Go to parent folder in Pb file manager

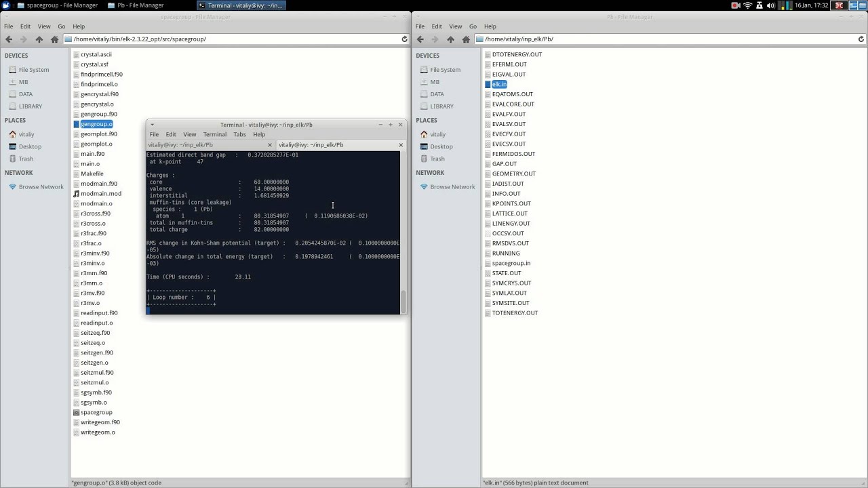[450, 39]
